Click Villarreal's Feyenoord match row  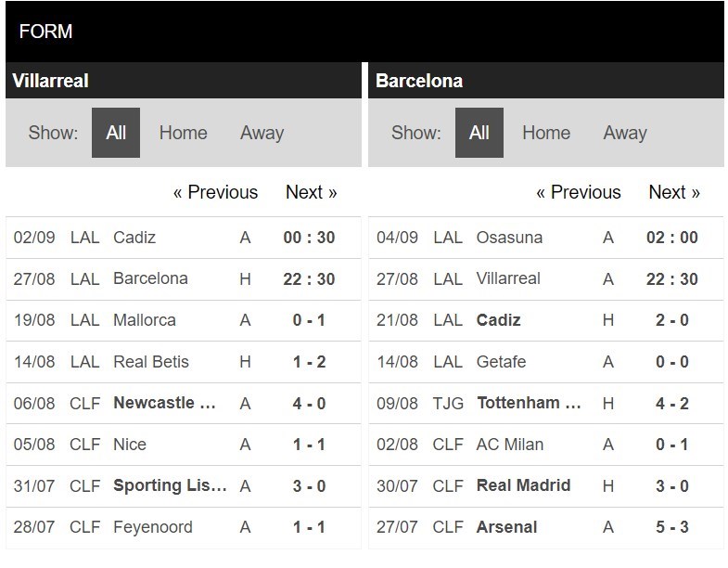tap(153, 527)
